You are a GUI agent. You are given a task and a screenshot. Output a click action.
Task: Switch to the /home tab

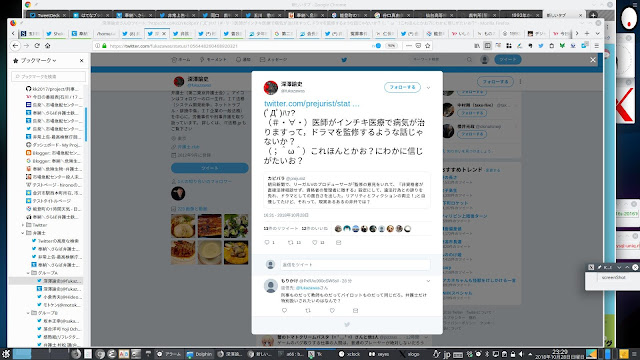coord(106,33)
